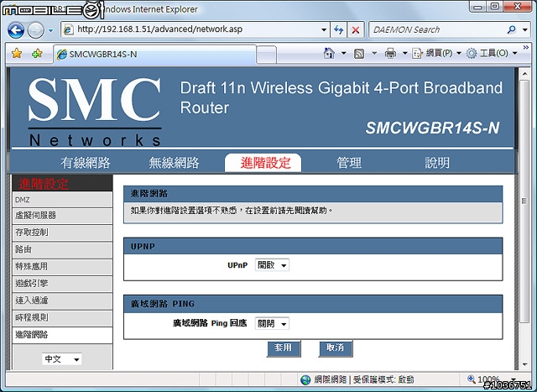Image resolution: width=537 pixels, height=392 pixels.
Task: Switch to the 有線網路 tab
Action: click(86, 163)
